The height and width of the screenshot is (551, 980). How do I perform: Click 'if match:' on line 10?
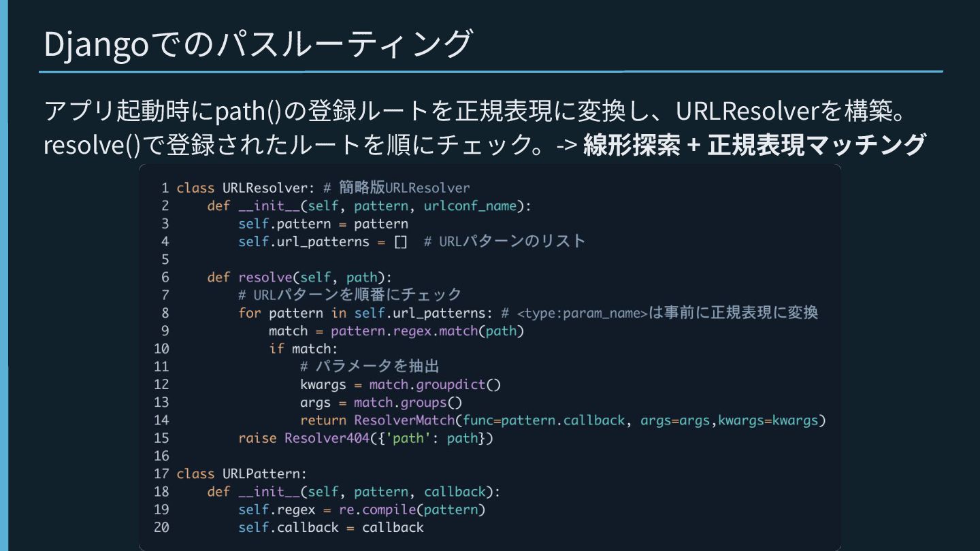pyautogui.click(x=304, y=348)
